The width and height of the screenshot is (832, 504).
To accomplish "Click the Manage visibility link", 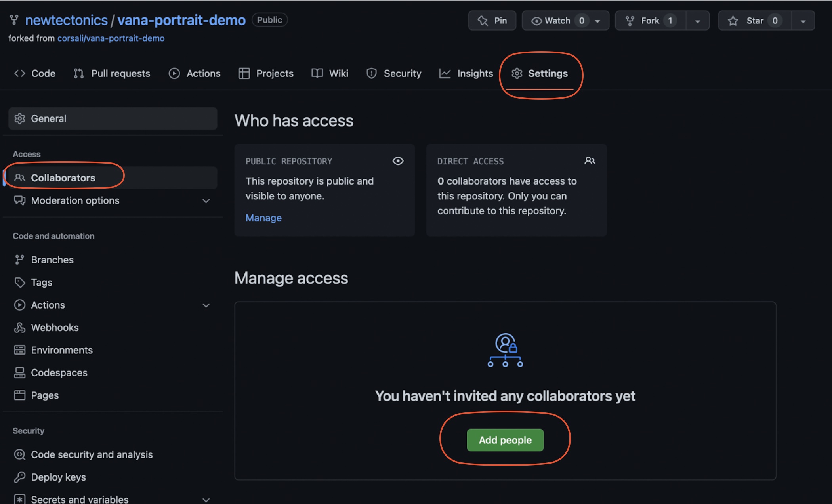I will (263, 218).
